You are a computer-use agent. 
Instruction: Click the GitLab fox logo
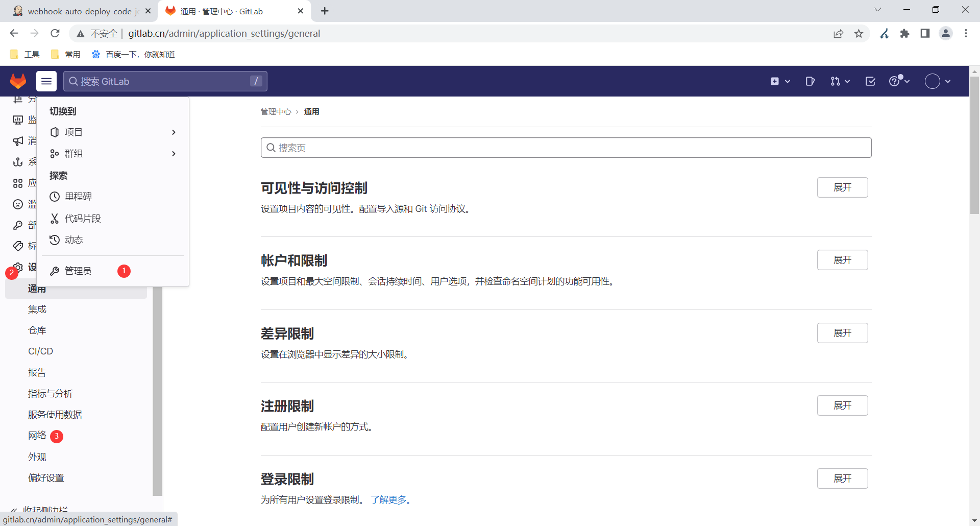click(x=18, y=81)
